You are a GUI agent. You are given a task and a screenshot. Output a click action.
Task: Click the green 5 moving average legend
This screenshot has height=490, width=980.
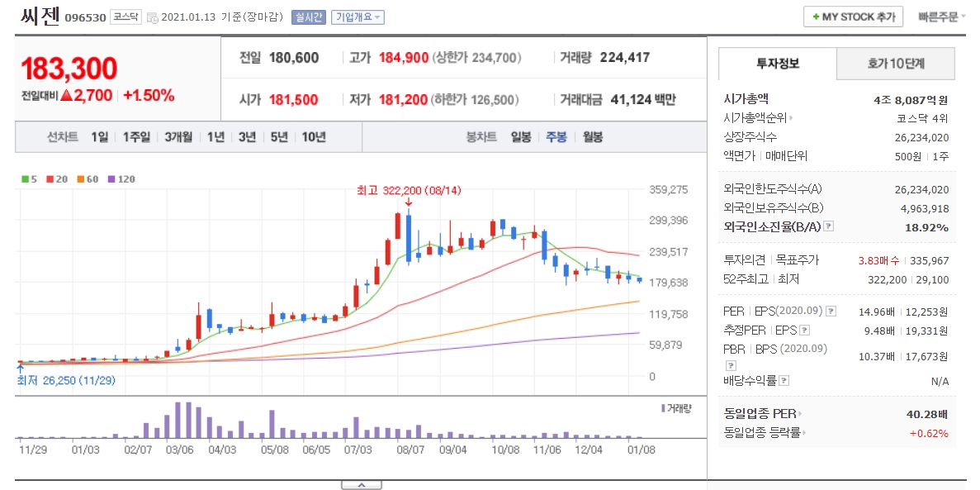[x=29, y=179]
